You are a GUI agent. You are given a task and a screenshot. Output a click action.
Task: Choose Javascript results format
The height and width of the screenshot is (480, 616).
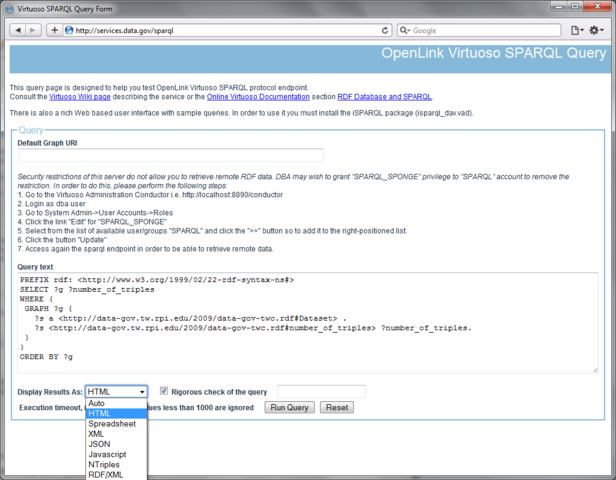pos(116,454)
